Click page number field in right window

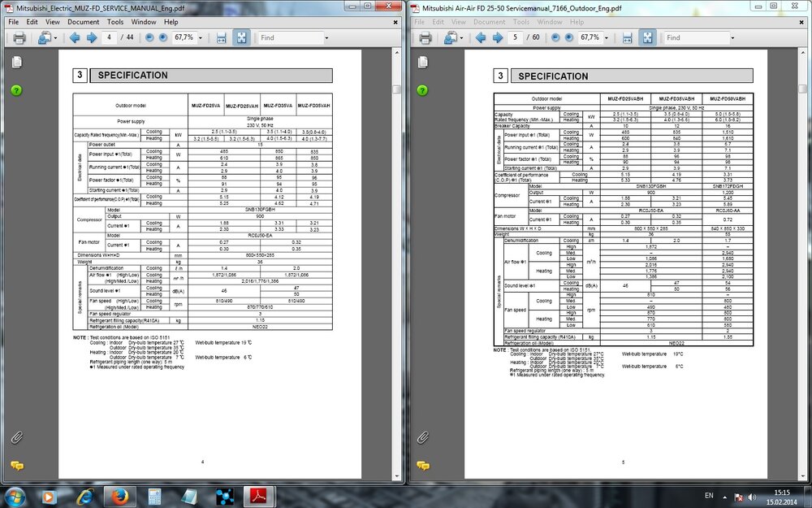(515, 37)
